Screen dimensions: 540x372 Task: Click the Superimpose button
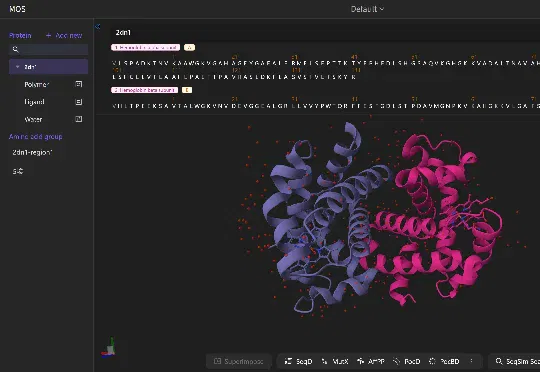click(239, 361)
